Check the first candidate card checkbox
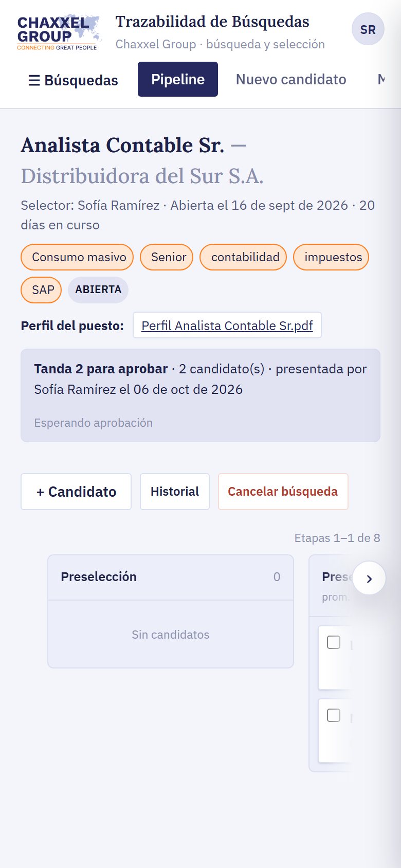The image size is (401, 868). (334, 642)
